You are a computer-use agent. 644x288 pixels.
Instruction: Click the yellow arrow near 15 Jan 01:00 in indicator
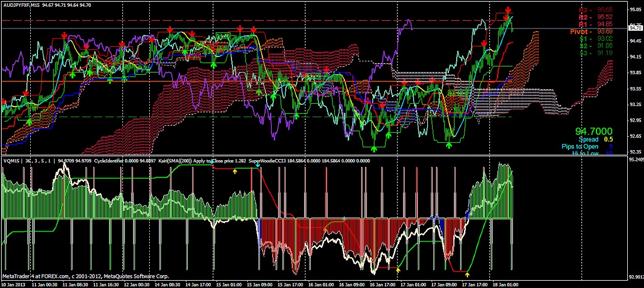pyautogui.click(x=235, y=171)
